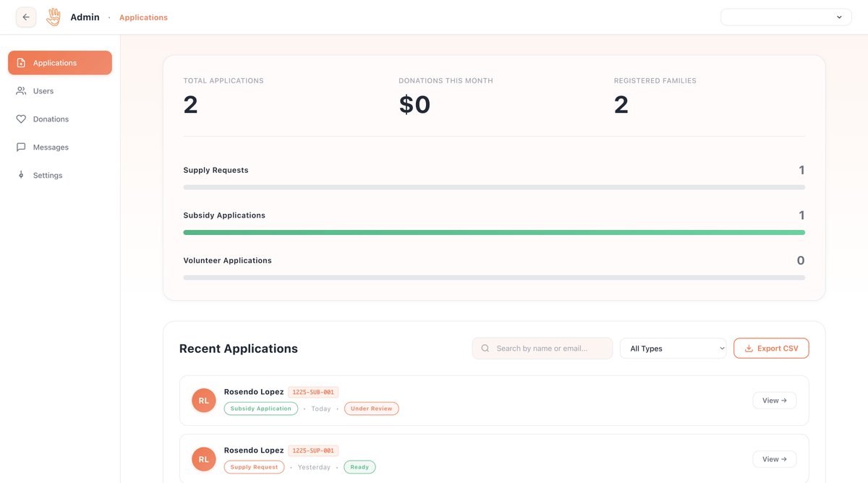
Task: Click the Volunteer Applications label
Action: click(227, 260)
